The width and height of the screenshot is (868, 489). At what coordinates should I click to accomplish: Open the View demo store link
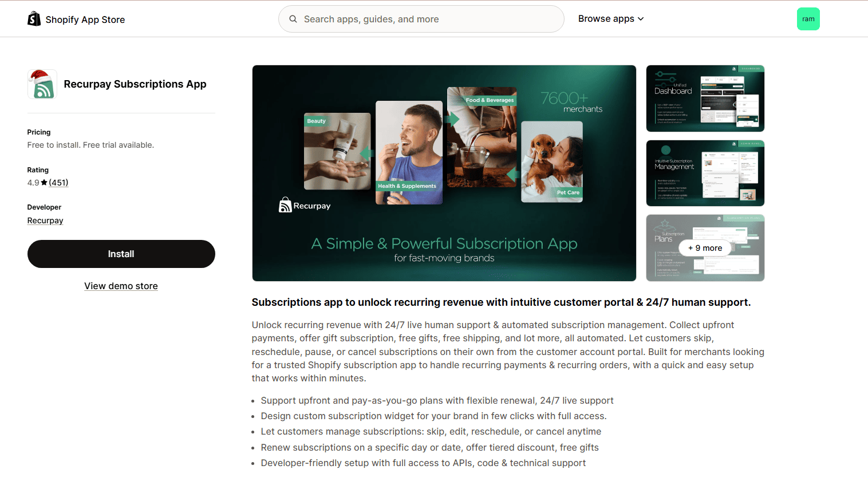121,286
